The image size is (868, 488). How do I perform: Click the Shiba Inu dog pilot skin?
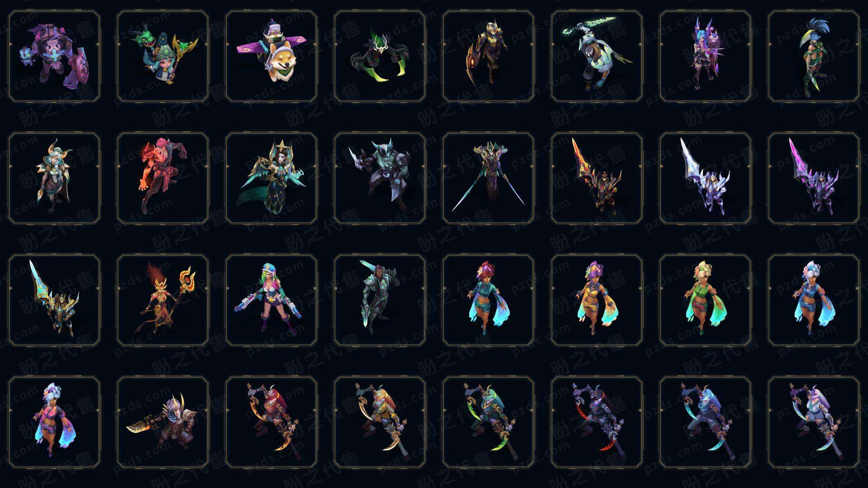click(271, 56)
